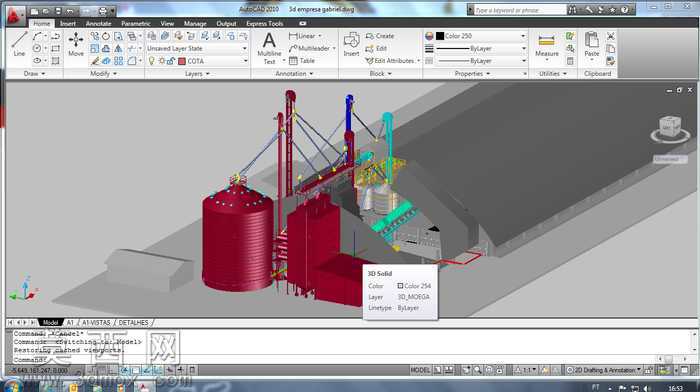Click the Layer Properties icon
Image resolution: width=700 pixels, height=392 pixels.
[152, 36]
